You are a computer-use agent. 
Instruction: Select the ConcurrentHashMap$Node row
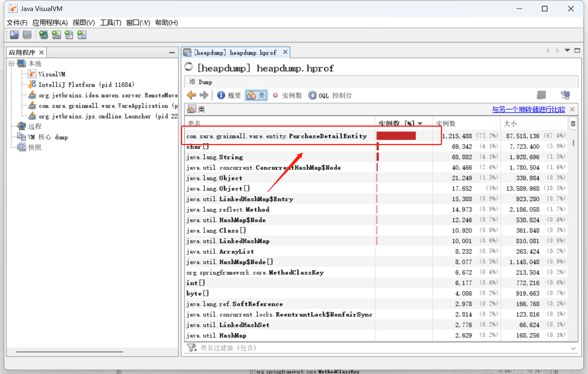(376, 168)
